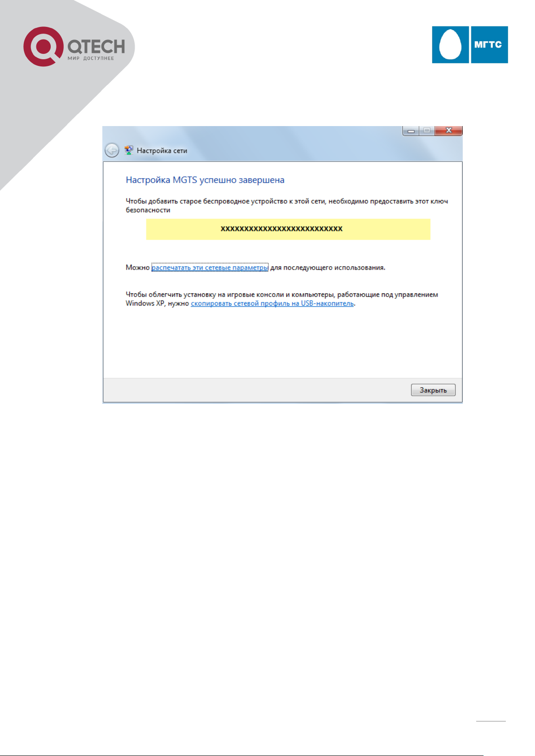Viewport: 535px width, 756px height.
Task: Open the распечатать эти сетевые параметры link
Action: [x=210, y=267]
